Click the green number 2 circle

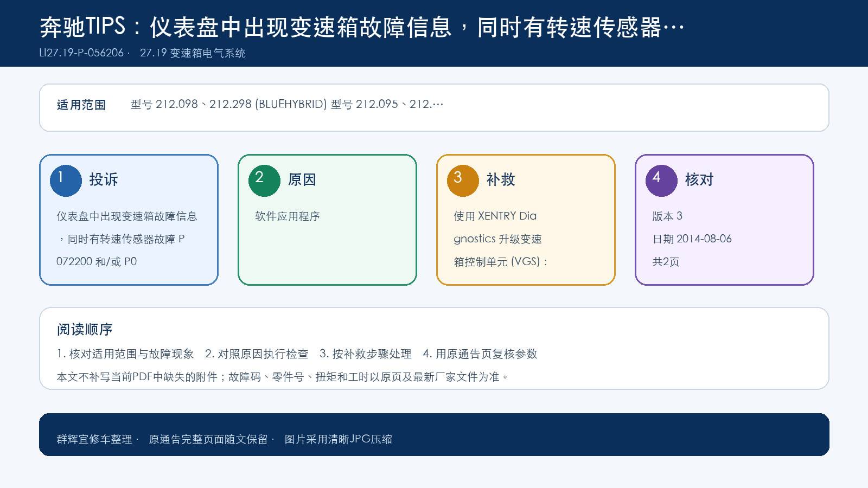pos(264,181)
